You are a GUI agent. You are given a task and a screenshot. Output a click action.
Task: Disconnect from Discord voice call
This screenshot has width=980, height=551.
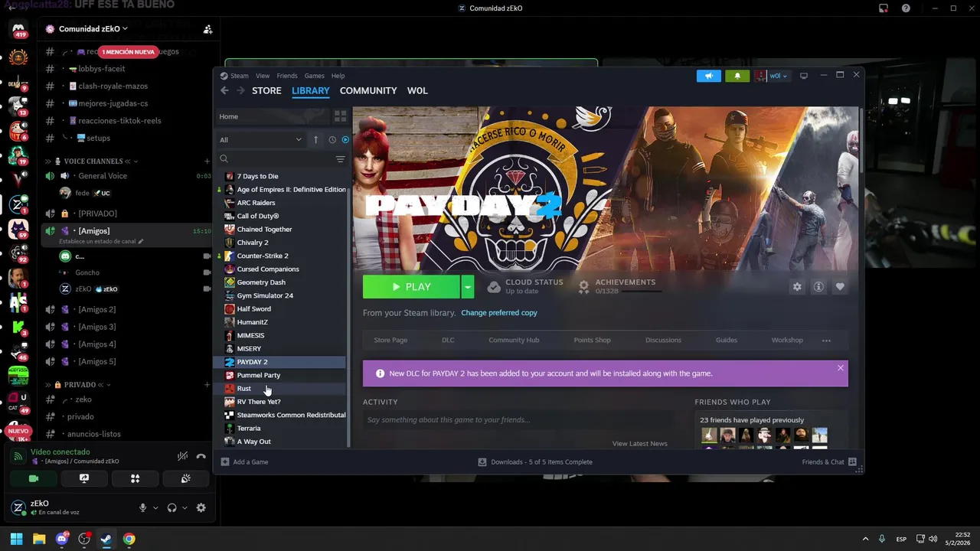pos(201,456)
